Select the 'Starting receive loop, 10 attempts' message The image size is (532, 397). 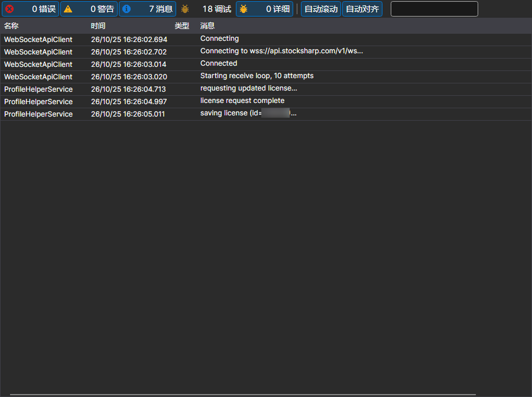[257, 76]
